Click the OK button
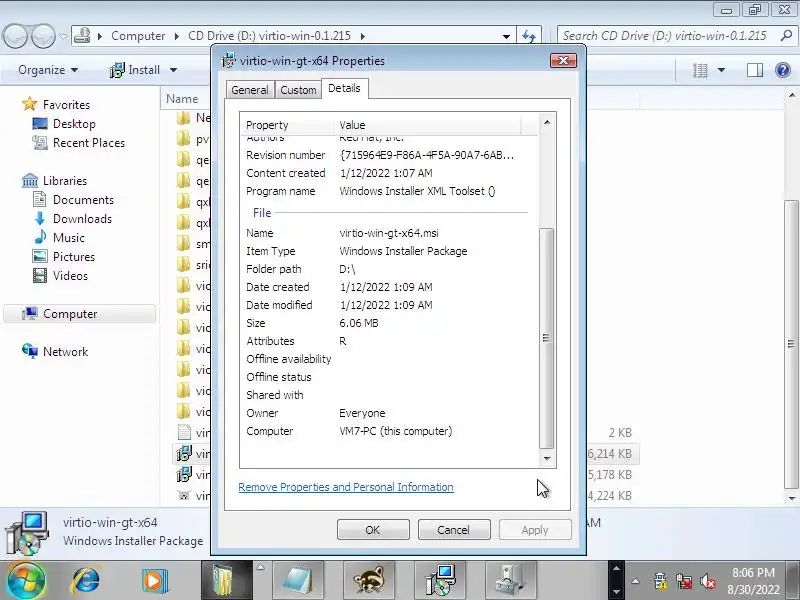The width and height of the screenshot is (800, 600). click(x=373, y=530)
